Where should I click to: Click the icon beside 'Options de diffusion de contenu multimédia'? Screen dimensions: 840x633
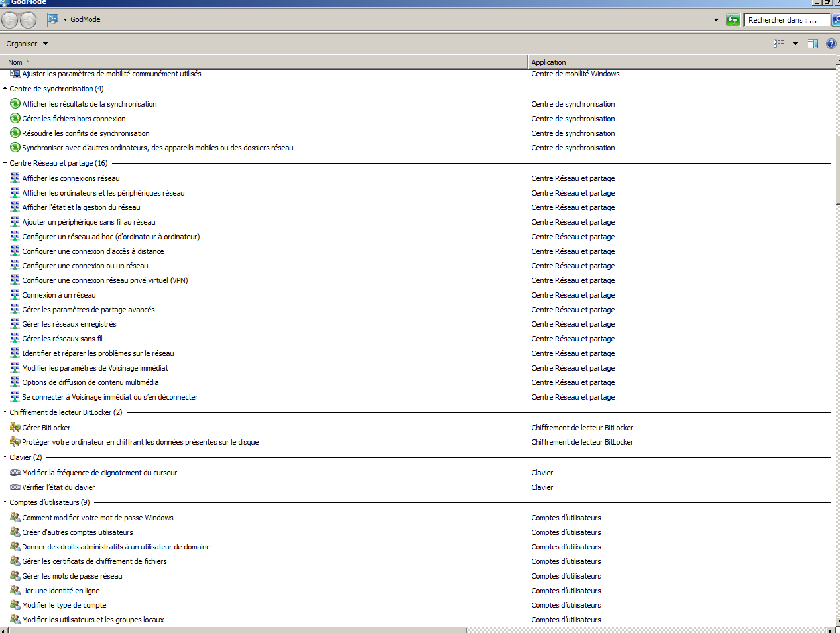tap(15, 382)
